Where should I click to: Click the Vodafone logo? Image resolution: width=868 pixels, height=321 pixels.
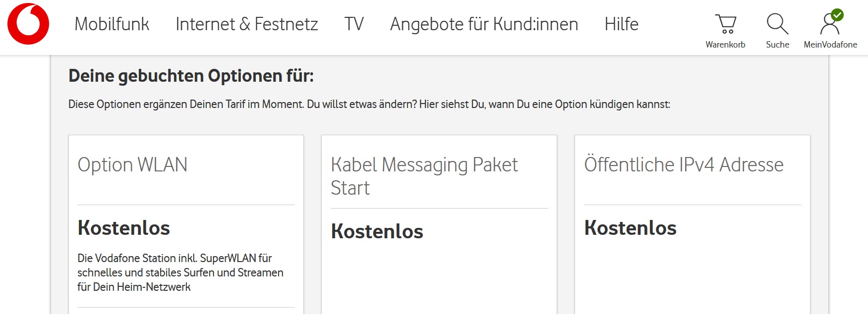pyautogui.click(x=28, y=24)
